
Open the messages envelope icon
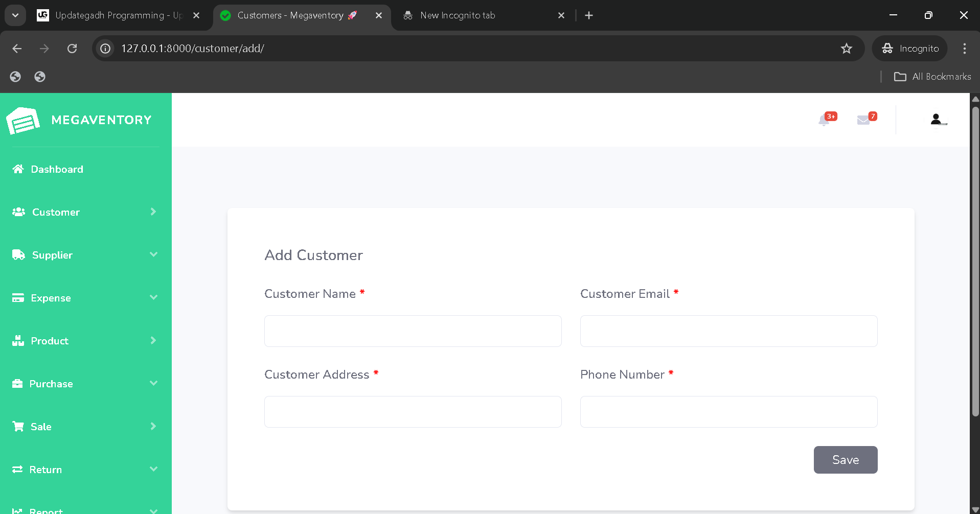point(863,120)
